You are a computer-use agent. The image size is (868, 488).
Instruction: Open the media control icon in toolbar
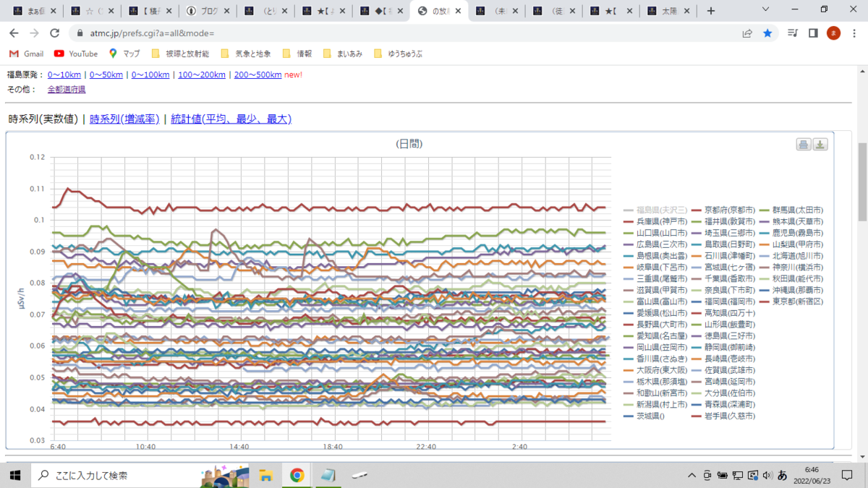click(x=793, y=33)
